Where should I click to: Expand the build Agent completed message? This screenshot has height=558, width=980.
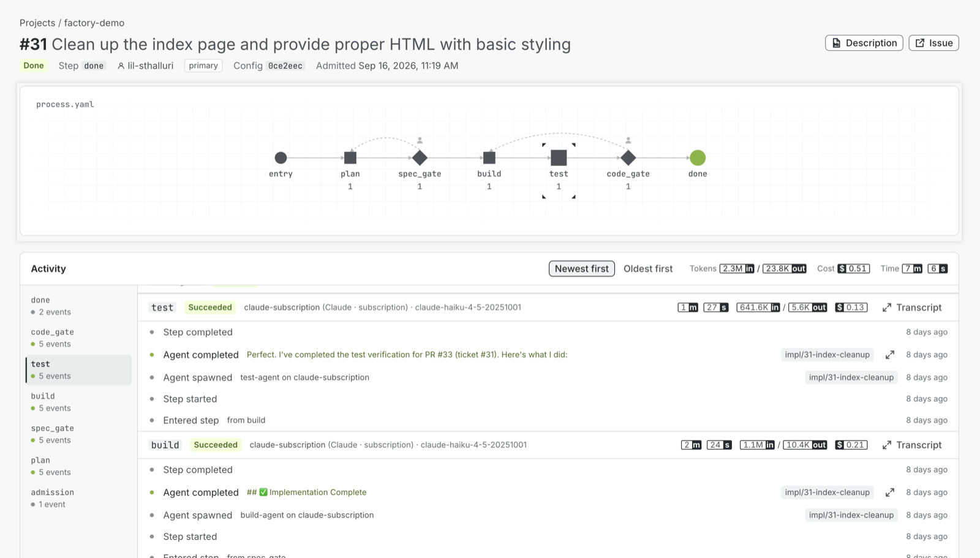(890, 492)
